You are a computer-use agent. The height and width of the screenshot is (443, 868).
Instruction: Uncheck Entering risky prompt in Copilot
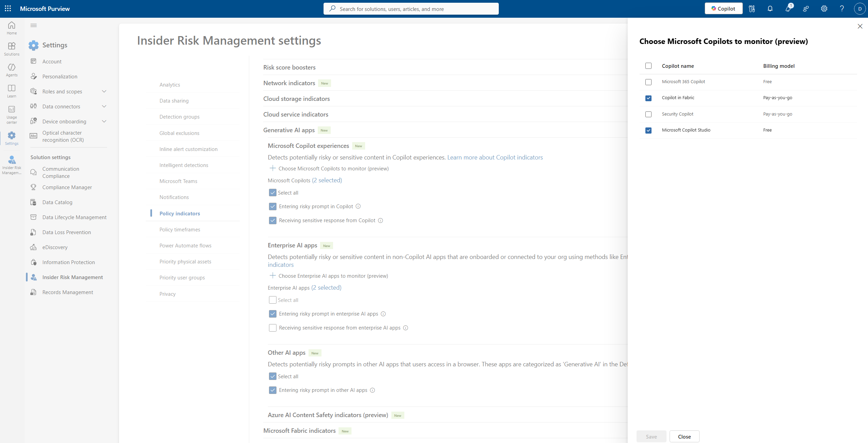[x=272, y=206]
